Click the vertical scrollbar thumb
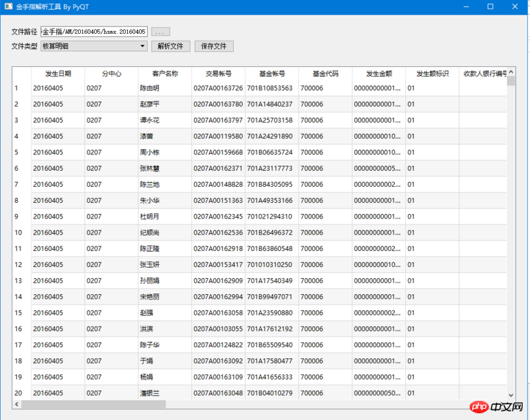Image resolution: width=530 pixels, height=420 pixels. 511,81
